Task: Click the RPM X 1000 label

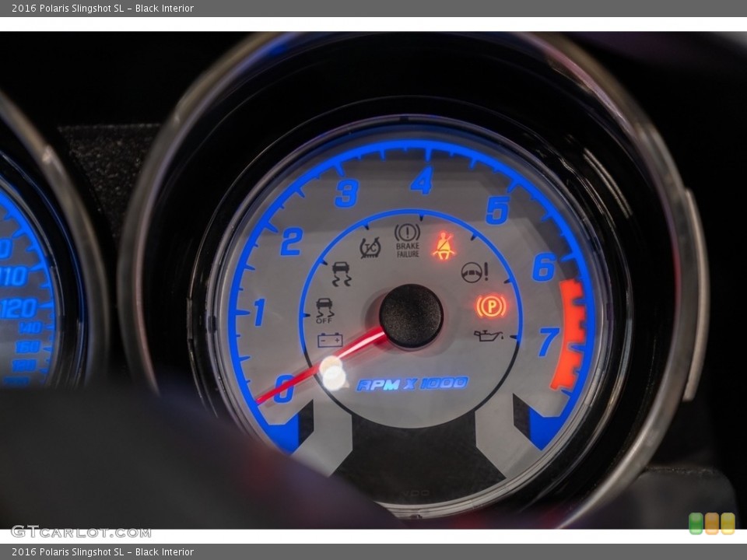Action: [x=412, y=383]
